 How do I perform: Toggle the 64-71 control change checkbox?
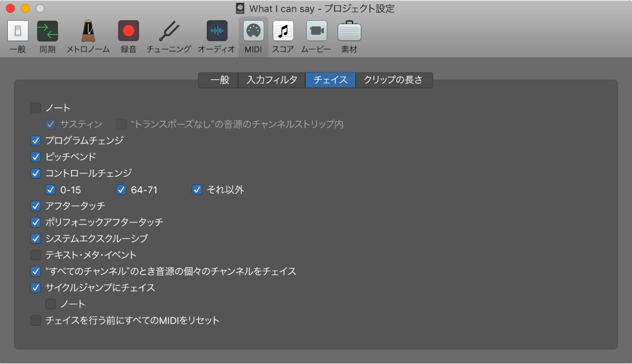121,190
